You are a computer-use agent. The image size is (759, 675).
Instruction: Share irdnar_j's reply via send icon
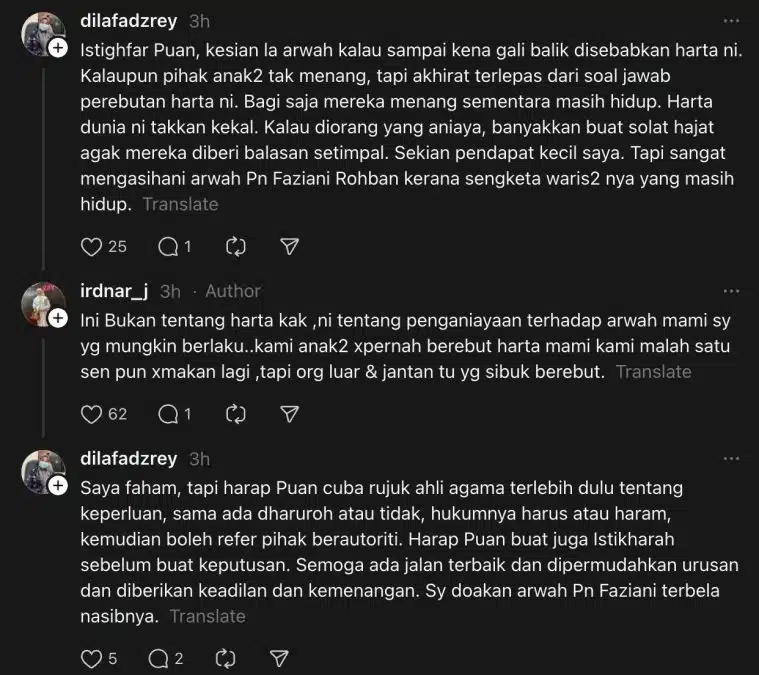point(289,414)
